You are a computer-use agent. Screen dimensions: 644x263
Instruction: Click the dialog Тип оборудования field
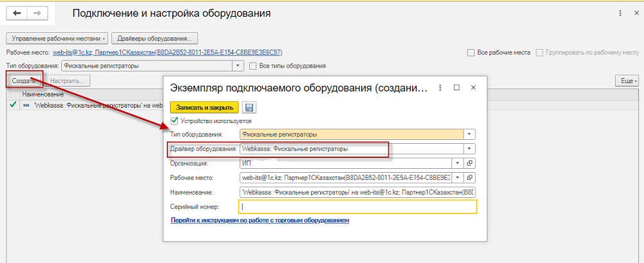point(352,134)
